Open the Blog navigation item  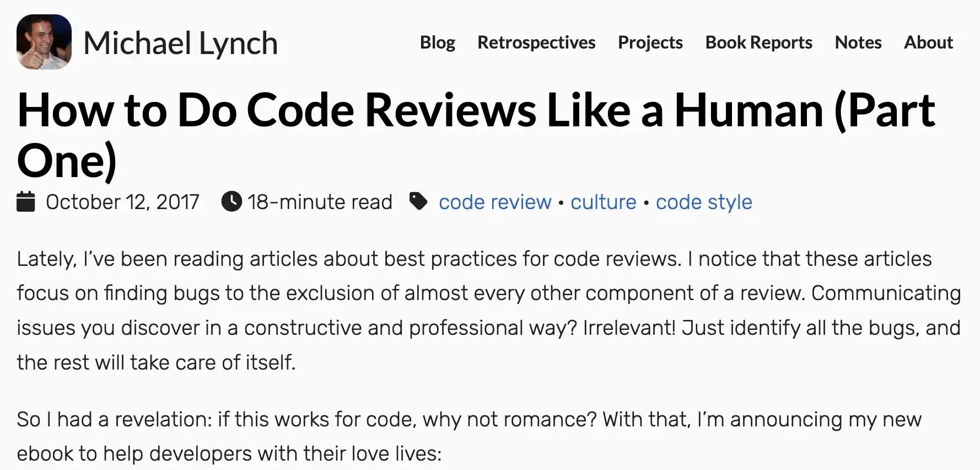coord(438,42)
